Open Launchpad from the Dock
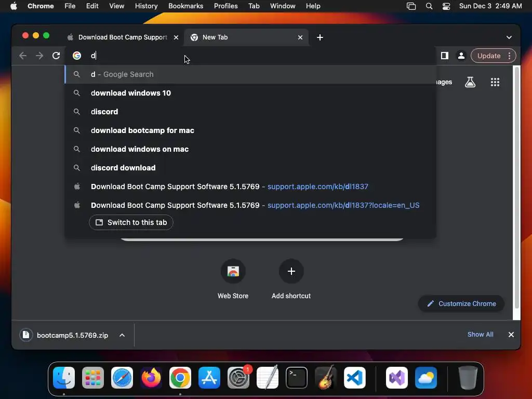532x399 pixels. coord(93,378)
